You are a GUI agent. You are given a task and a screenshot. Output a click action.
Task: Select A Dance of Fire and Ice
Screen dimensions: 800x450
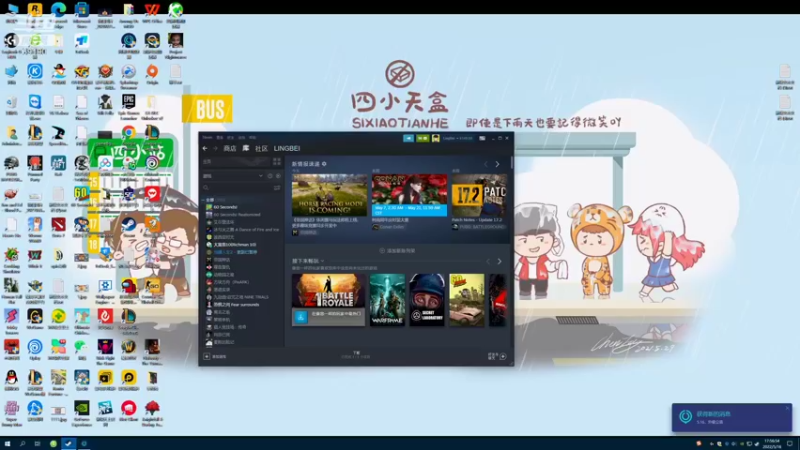click(x=243, y=230)
